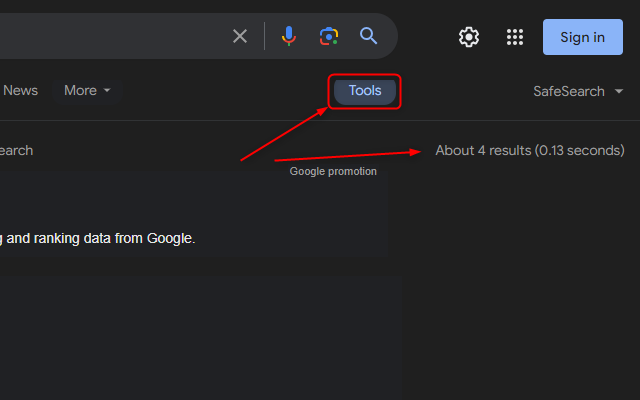Switch to the News tab
640x400 pixels.
[x=20, y=90]
